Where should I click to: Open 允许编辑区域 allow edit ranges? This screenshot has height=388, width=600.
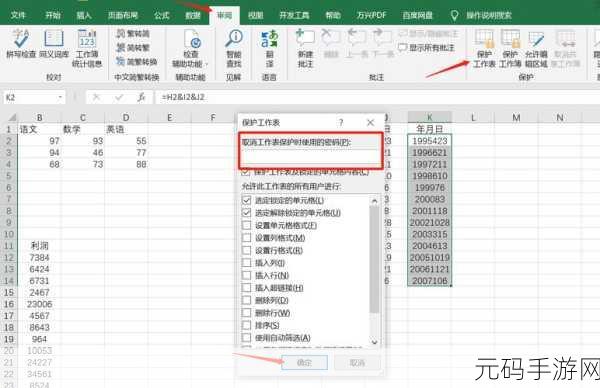point(536,48)
